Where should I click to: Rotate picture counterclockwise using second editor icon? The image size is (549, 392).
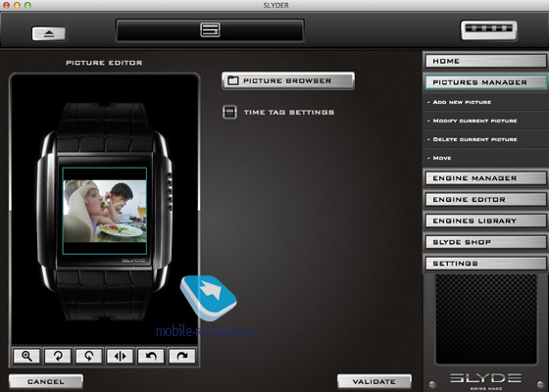point(58,357)
